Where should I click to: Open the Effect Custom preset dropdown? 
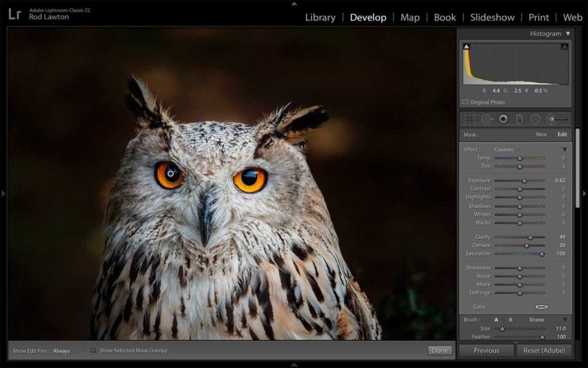tap(507, 149)
